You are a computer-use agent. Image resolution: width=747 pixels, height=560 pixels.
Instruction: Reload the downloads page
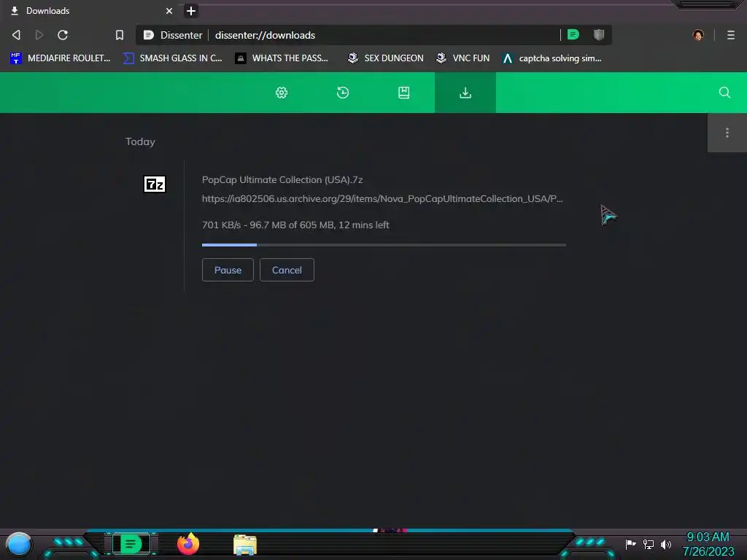pyautogui.click(x=63, y=35)
